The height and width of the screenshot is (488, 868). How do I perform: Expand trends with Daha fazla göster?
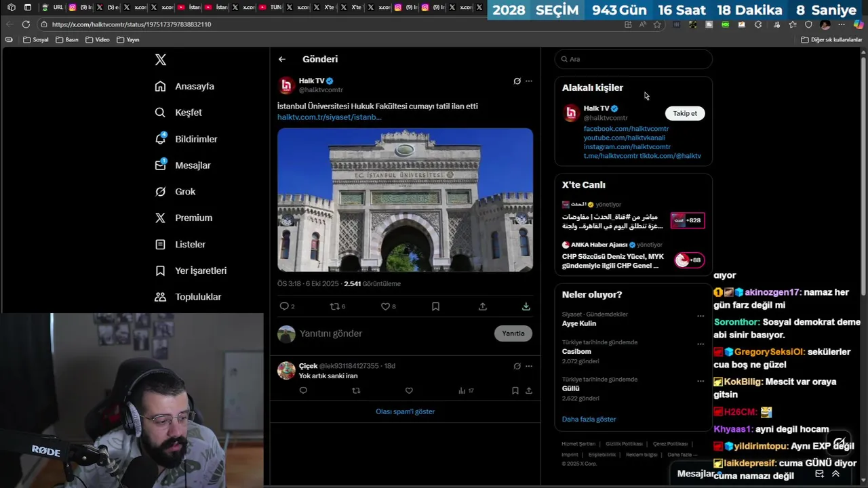coord(589,420)
